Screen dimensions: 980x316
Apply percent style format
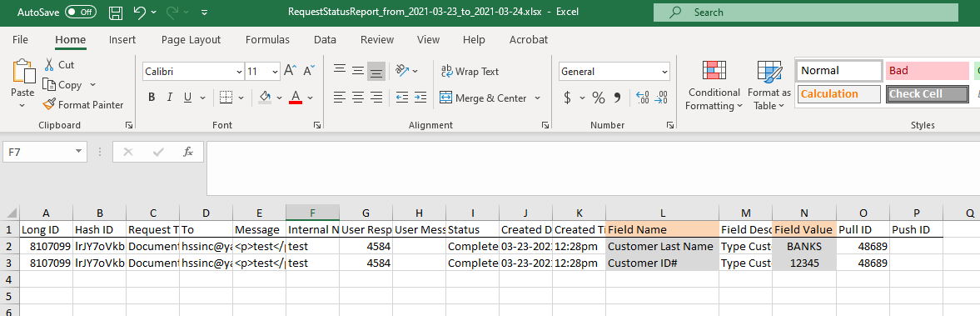tap(598, 98)
